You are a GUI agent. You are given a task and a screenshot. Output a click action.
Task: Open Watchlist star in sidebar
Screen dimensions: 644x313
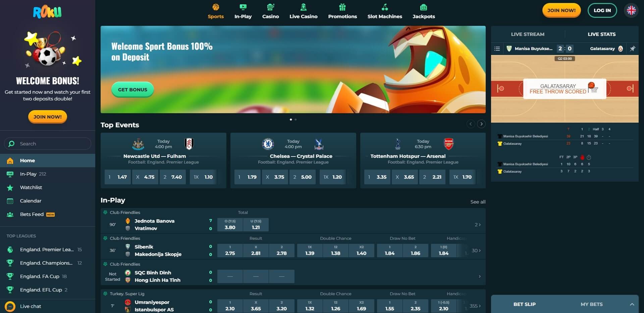tap(10, 187)
